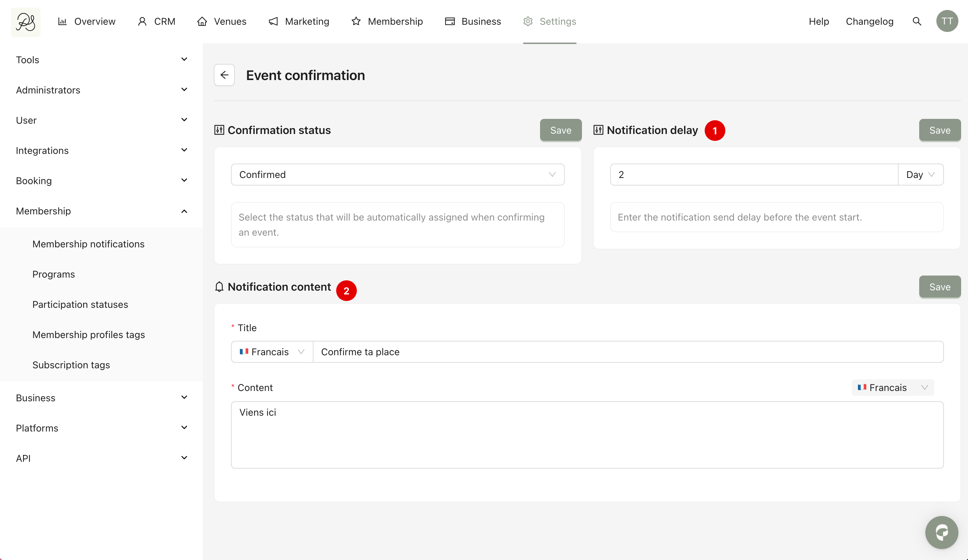
Task: Open search with magnifier icon
Action: tap(916, 22)
